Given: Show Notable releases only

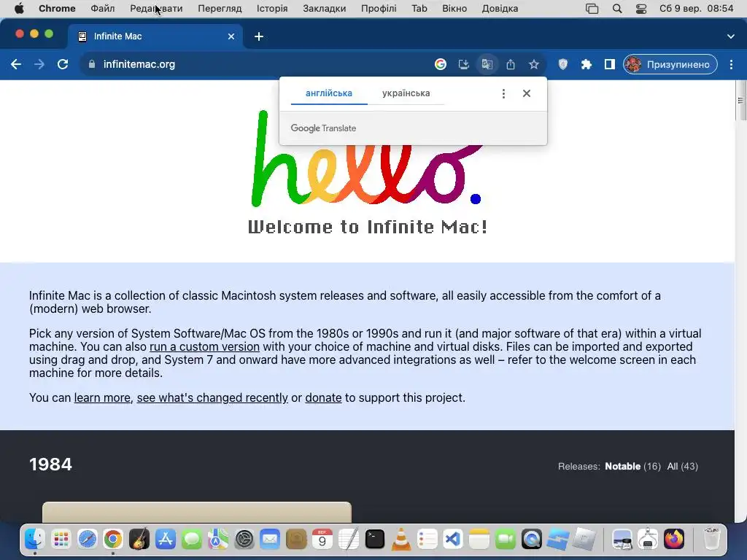Looking at the screenshot, I should pos(622,466).
